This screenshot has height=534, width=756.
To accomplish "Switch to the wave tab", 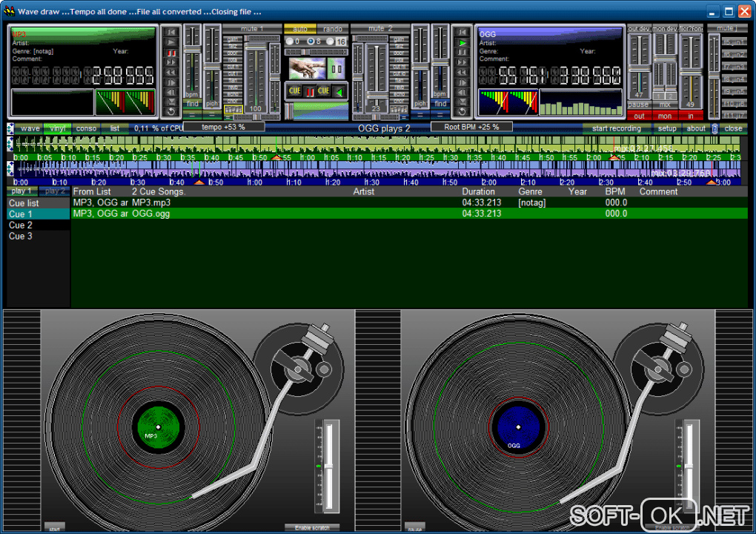I will pyautogui.click(x=30, y=128).
